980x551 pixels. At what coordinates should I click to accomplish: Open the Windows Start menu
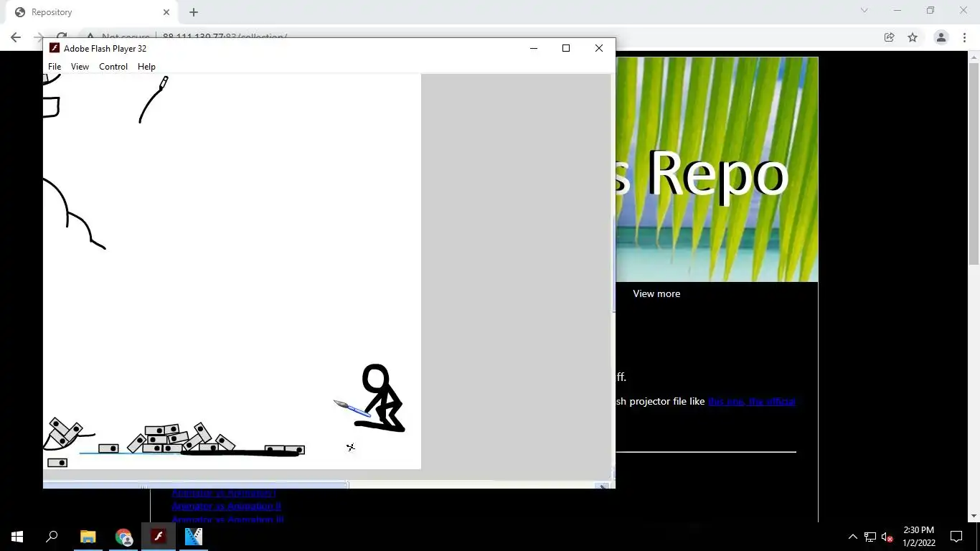click(17, 537)
